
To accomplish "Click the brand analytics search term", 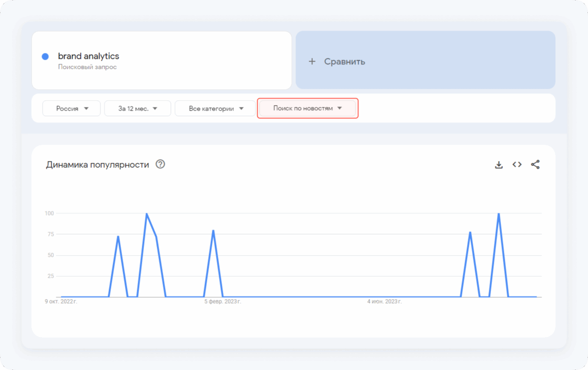I will click(x=88, y=56).
